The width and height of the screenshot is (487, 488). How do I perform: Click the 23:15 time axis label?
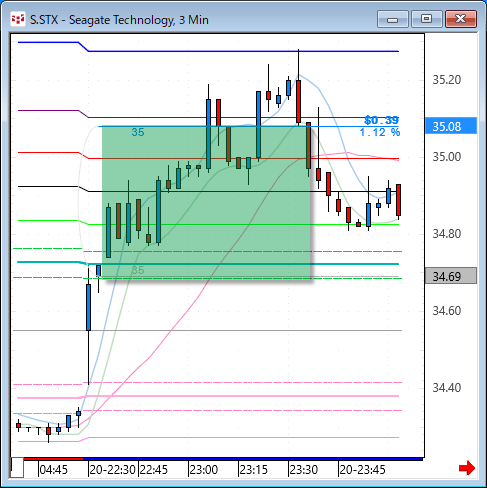[x=253, y=470]
